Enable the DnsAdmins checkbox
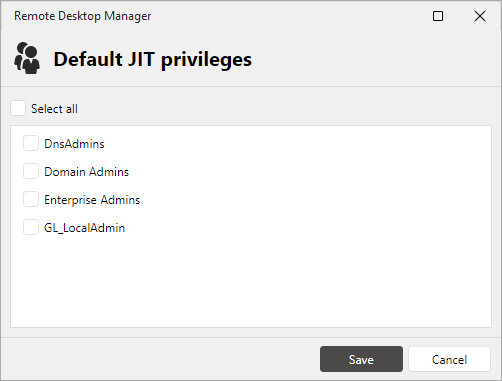 [31, 143]
